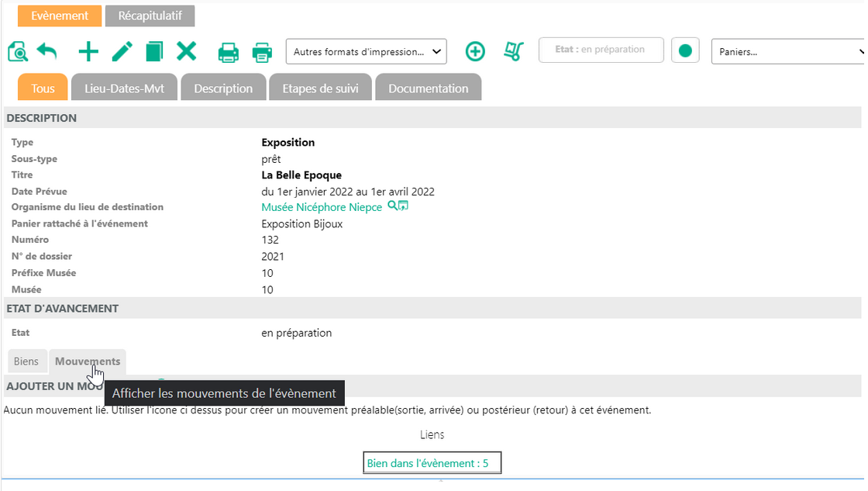
Task: Click the 'Etat : en préparation' field
Action: click(601, 50)
